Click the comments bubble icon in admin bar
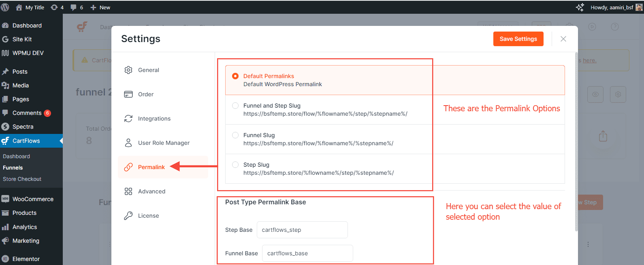The width and height of the screenshot is (644, 265). (73, 7)
